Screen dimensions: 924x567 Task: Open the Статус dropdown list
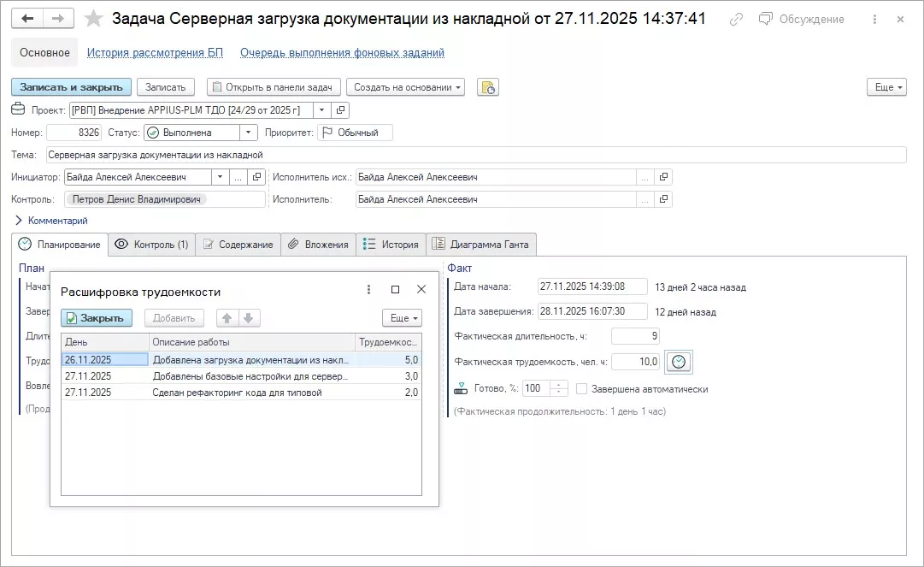tap(248, 133)
